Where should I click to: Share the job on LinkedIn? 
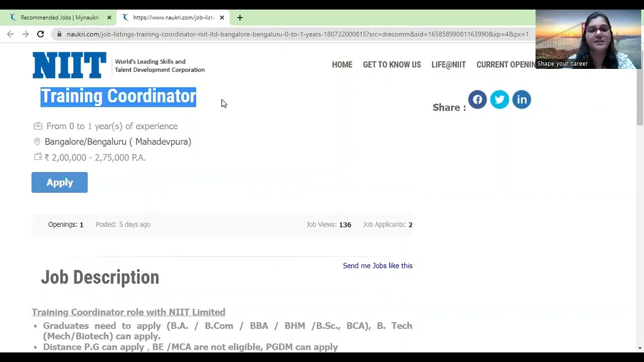pyautogui.click(x=522, y=100)
